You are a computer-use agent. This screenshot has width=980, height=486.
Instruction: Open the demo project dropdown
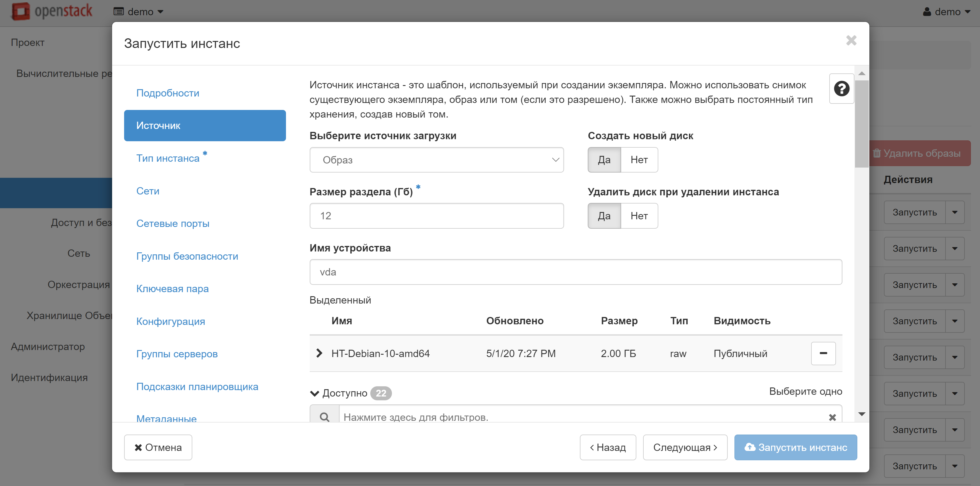pyautogui.click(x=138, y=12)
